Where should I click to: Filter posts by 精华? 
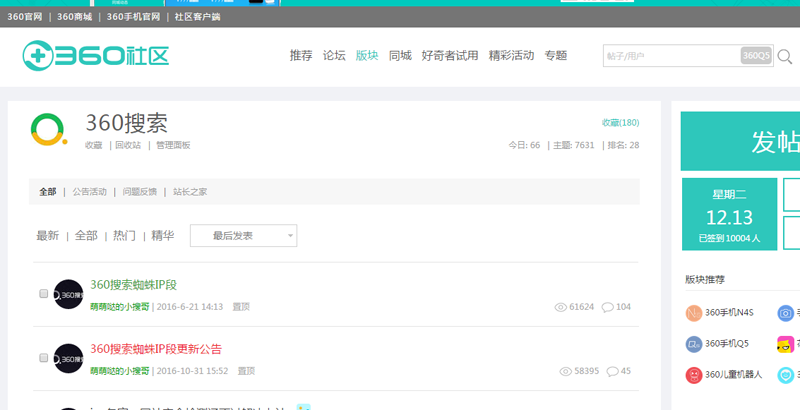[163, 236]
